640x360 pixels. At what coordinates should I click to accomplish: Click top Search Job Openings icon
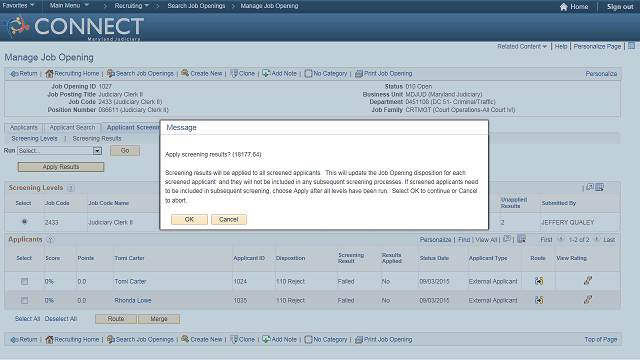pos(111,73)
